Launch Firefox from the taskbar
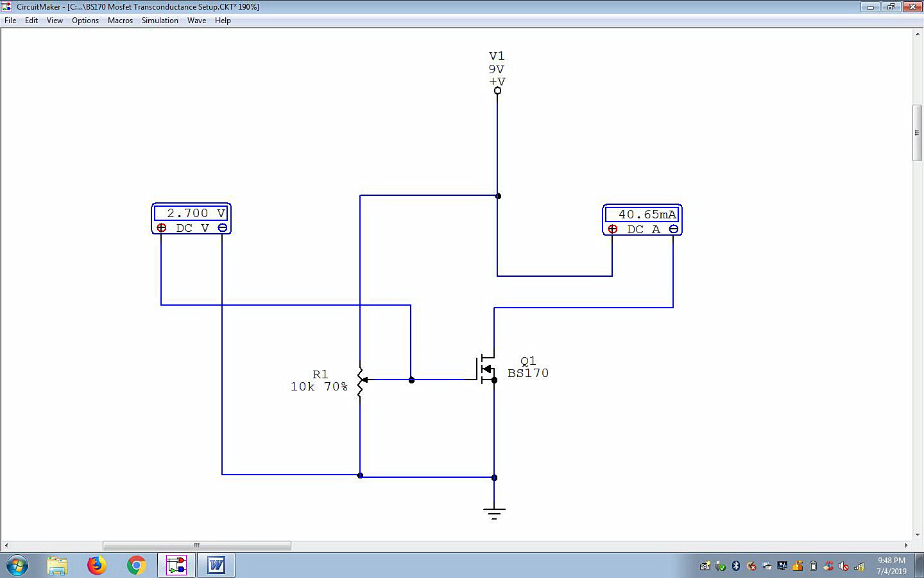 pyautogui.click(x=97, y=565)
